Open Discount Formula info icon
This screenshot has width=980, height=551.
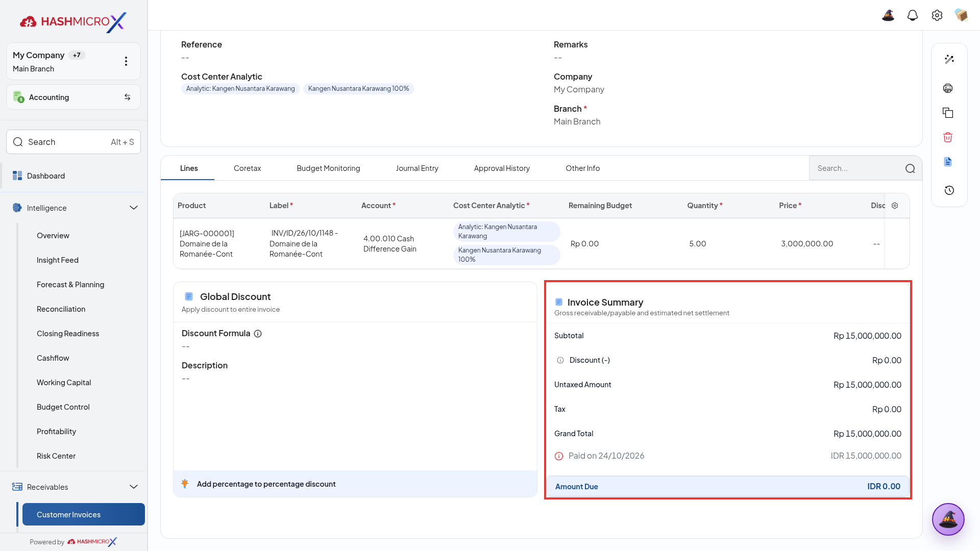[x=258, y=334]
